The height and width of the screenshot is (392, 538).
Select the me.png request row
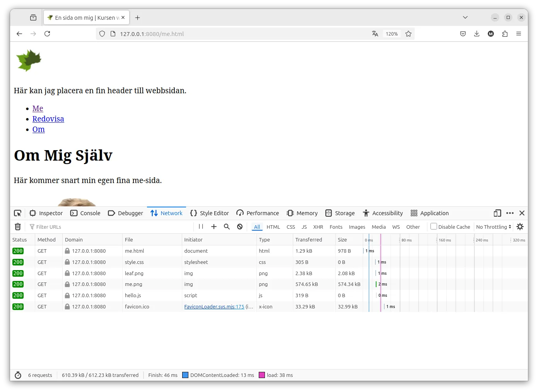[x=269, y=284]
